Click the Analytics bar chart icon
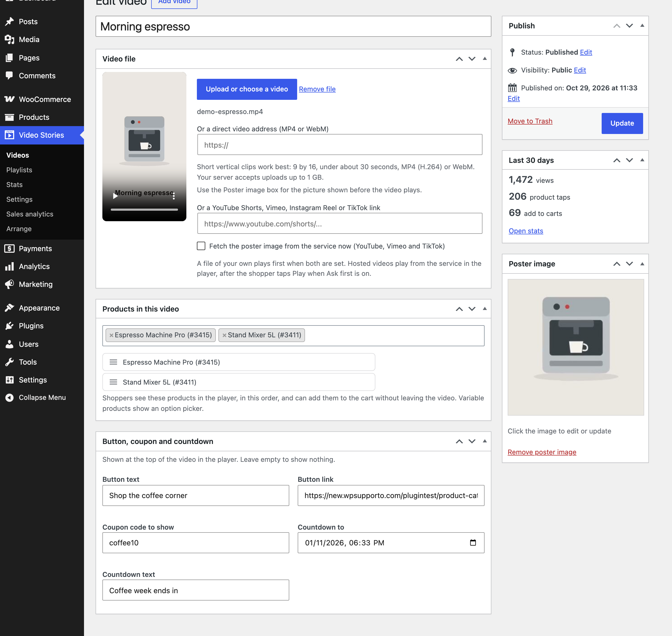 pos(9,266)
